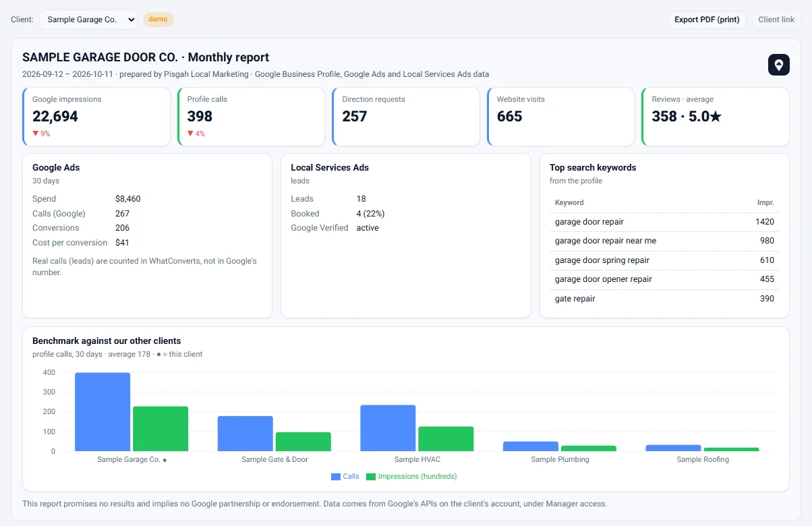Click the Google impressions 22,694 card

click(x=96, y=117)
